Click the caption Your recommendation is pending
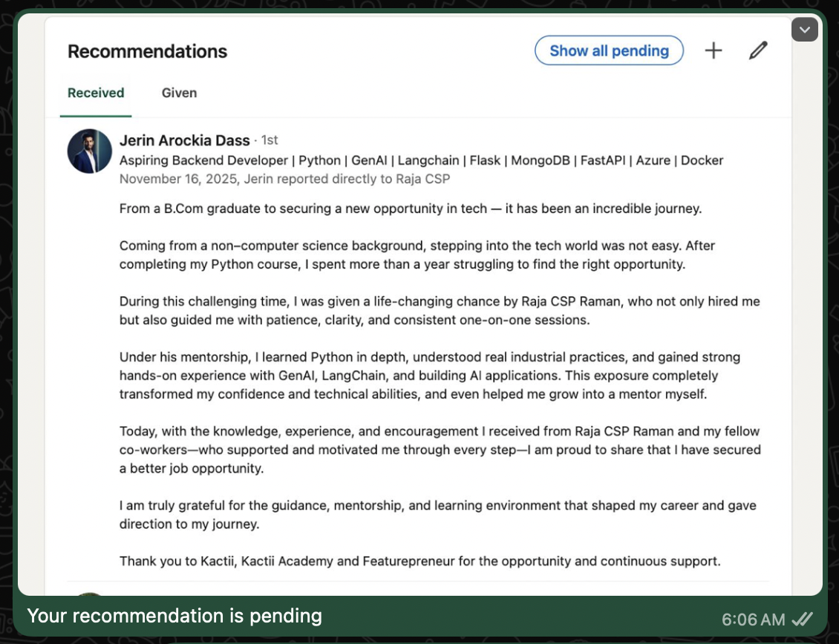Image resolution: width=839 pixels, height=644 pixels. [x=174, y=616]
